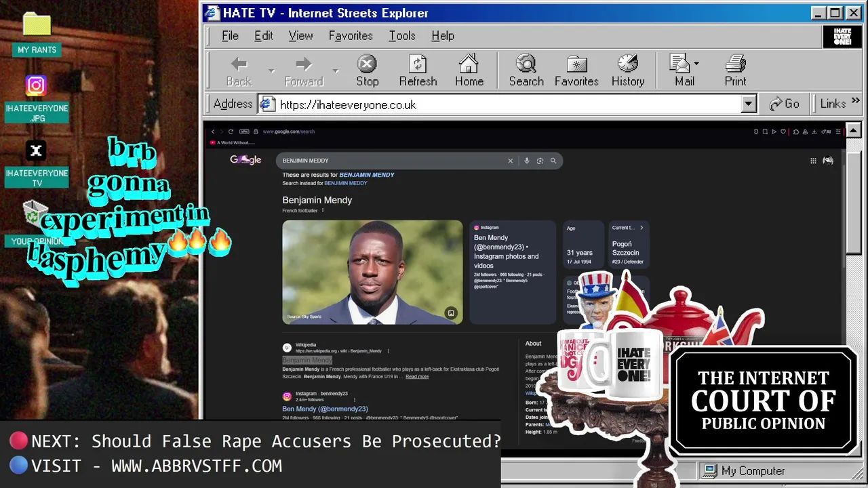Open the Edit menu
Image resolution: width=868 pixels, height=488 pixels.
[x=264, y=36]
